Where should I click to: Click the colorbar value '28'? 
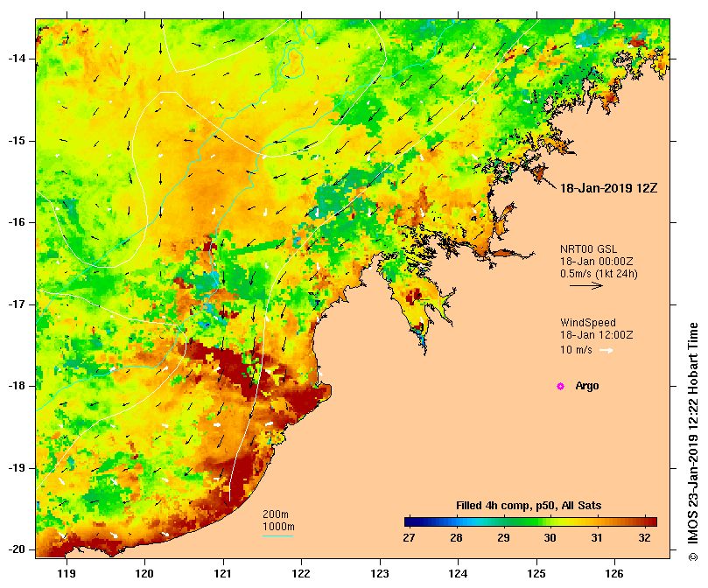456,538
